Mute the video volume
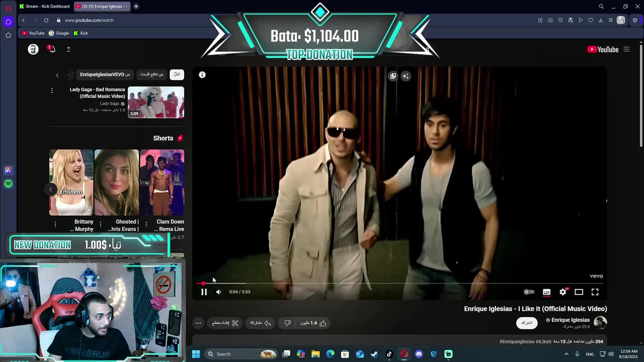The image size is (644, 362). pos(218,292)
